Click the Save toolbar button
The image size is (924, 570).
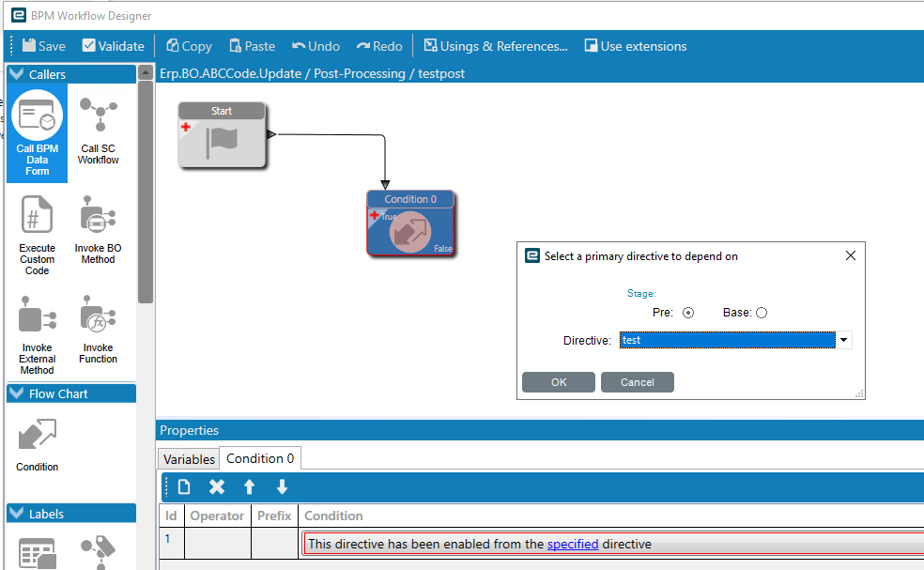point(44,46)
